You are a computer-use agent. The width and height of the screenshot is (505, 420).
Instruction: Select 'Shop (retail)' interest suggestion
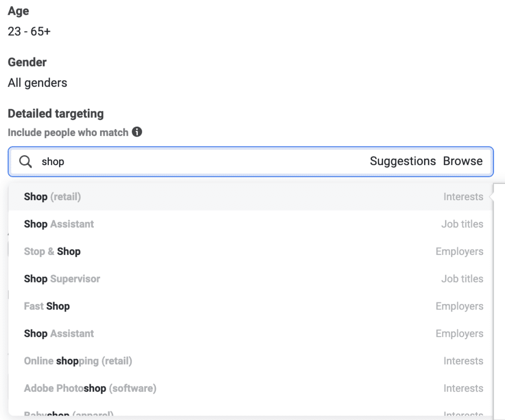click(x=52, y=197)
